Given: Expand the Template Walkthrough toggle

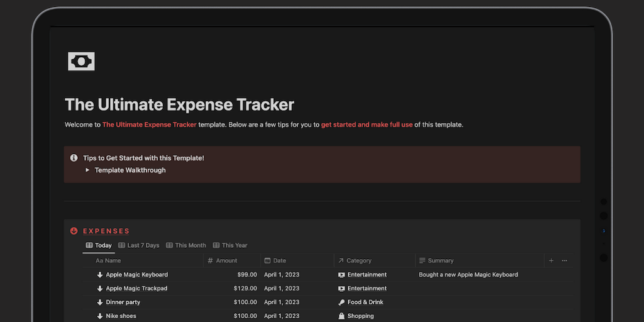Looking at the screenshot, I should click(x=88, y=170).
